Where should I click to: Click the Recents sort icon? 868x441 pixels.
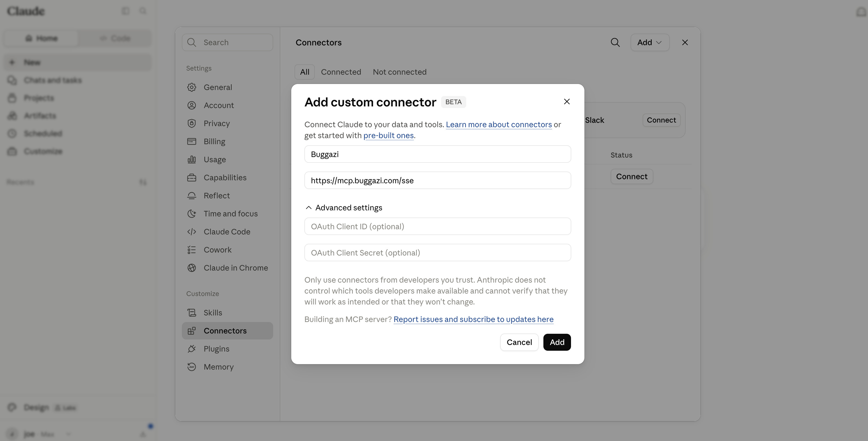click(x=143, y=182)
